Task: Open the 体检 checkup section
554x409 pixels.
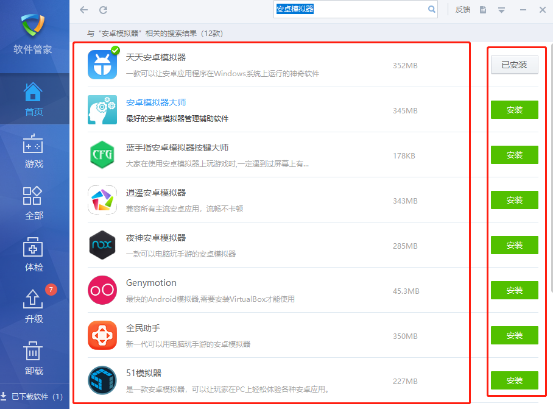Action: point(34,254)
